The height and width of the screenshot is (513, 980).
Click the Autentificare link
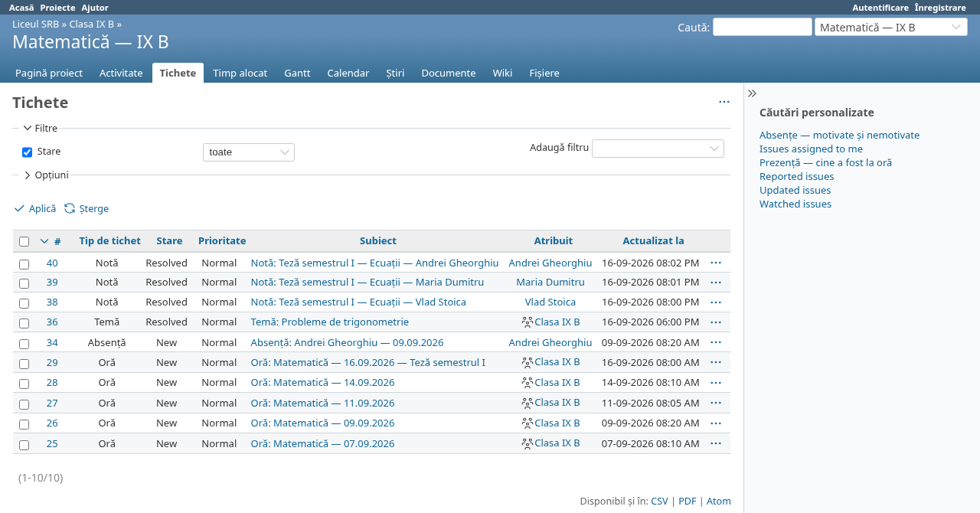[880, 8]
